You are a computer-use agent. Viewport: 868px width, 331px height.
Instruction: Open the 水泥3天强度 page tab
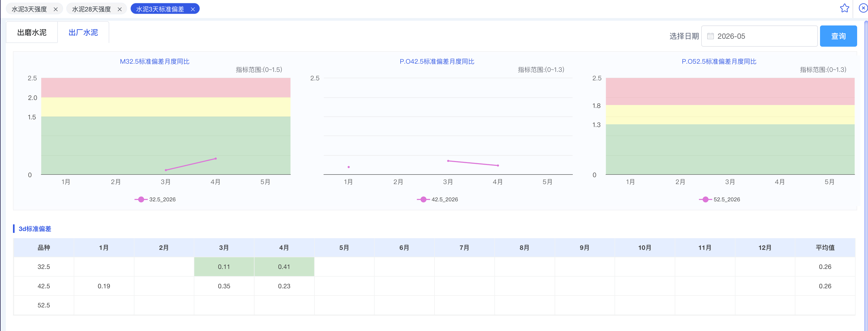29,9
